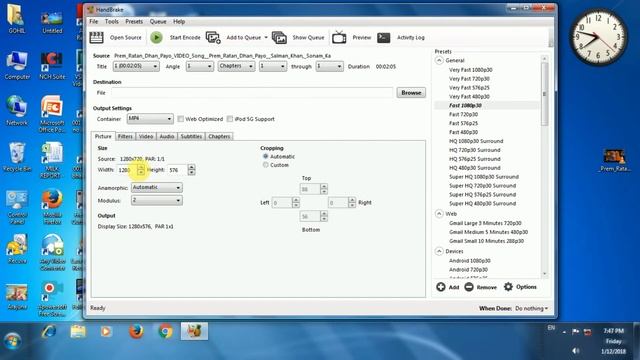Start encoding with the green play icon
Viewport: 640px width, 360px height.
156,38
